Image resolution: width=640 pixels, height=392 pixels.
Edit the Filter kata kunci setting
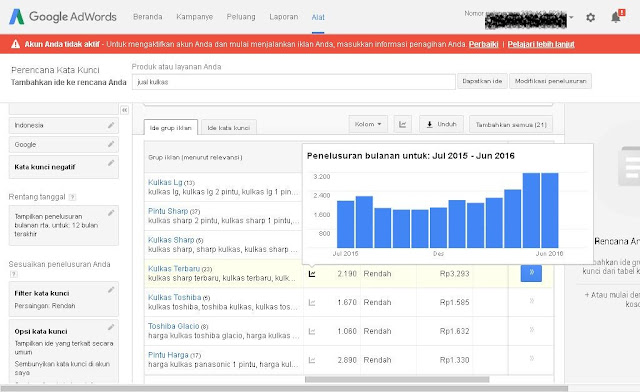pyautogui.click(x=111, y=290)
